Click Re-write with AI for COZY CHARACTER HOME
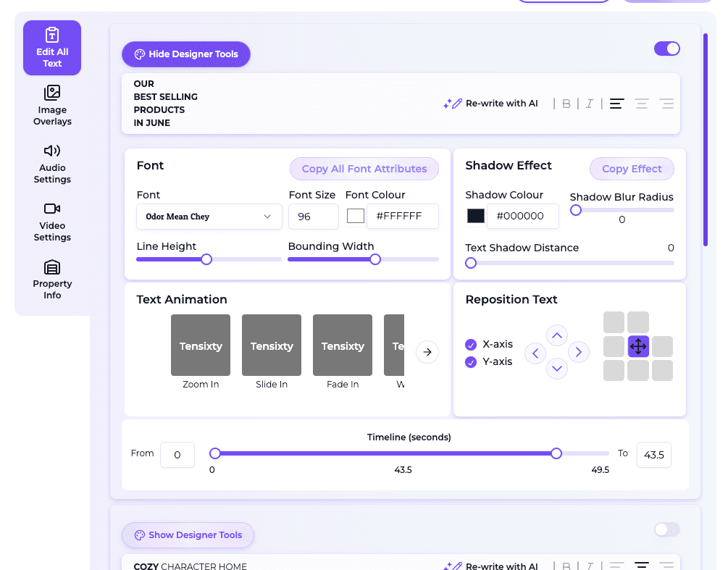This screenshot has width=728, height=570. click(490, 566)
